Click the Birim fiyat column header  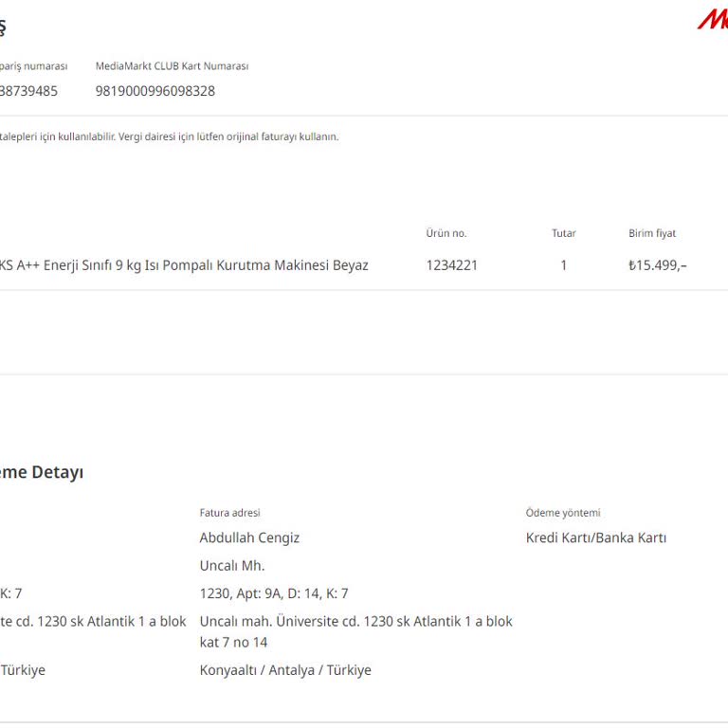[652, 233]
